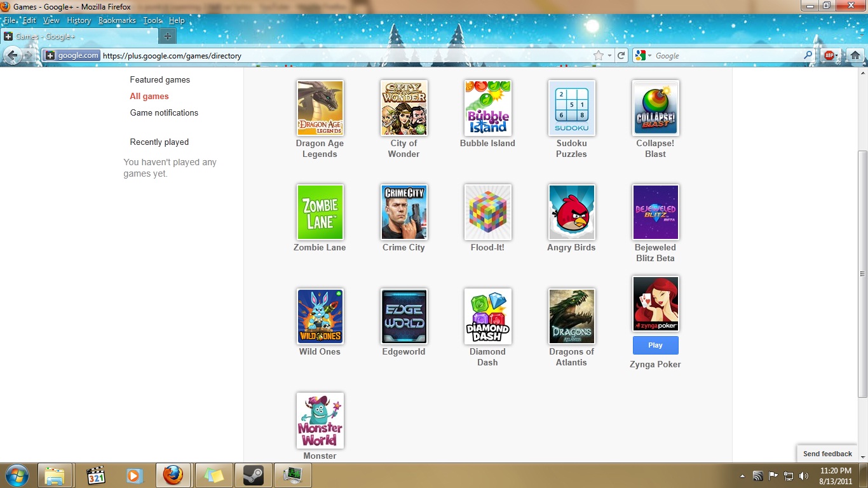
Task: Play Zynga Poker with the Play button
Action: tap(656, 345)
